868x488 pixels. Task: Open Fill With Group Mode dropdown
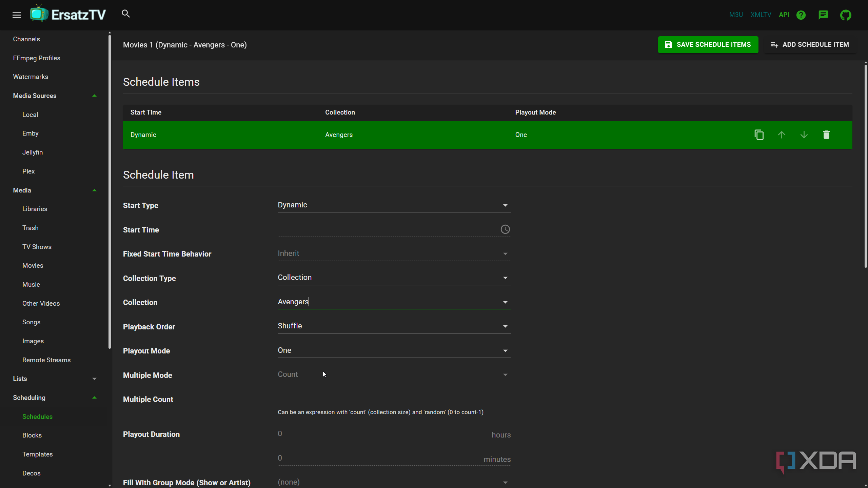[x=394, y=482]
